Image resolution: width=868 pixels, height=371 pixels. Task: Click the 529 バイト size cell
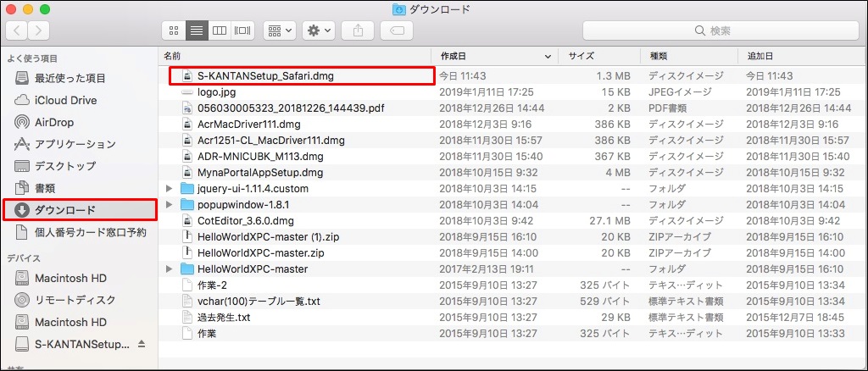click(604, 302)
